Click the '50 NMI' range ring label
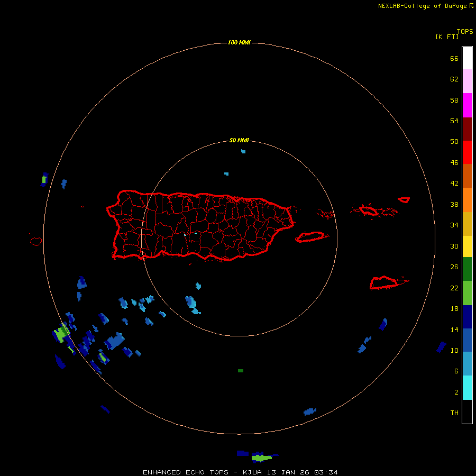The width and height of the screenshot is (476, 476). coord(239,140)
